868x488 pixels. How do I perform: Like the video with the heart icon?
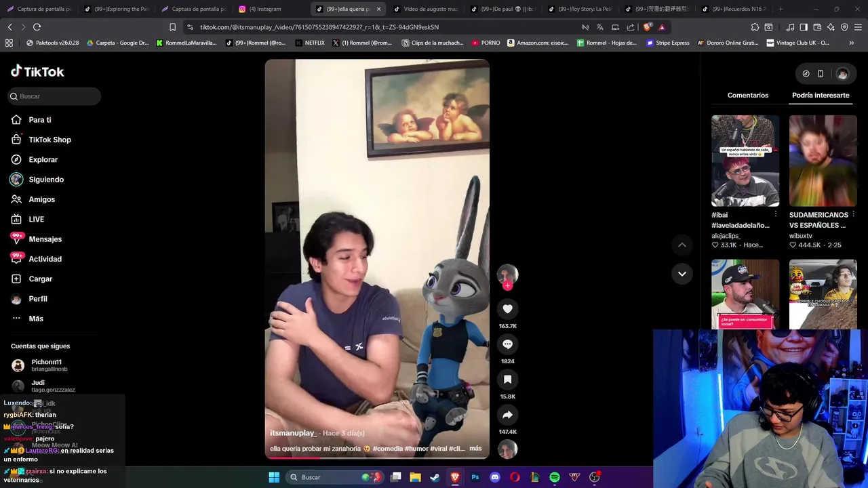tap(507, 309)
